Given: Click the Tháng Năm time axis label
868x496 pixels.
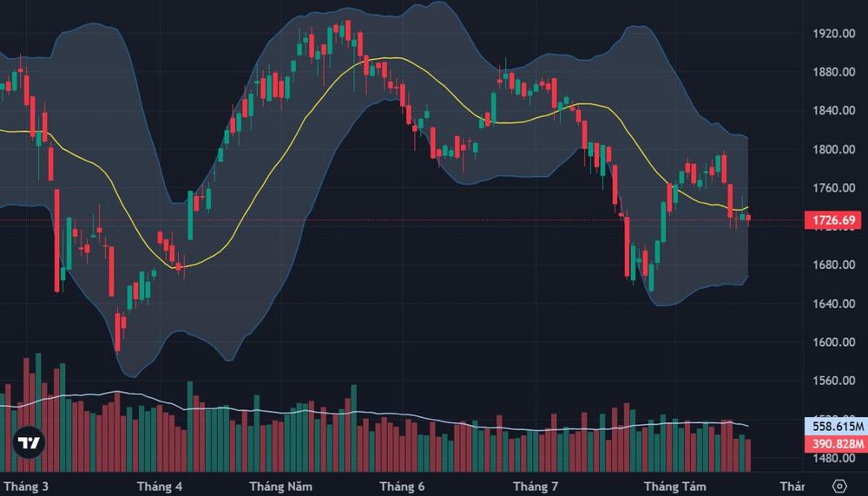Looking at the screenshot, I should coord(280,486).
